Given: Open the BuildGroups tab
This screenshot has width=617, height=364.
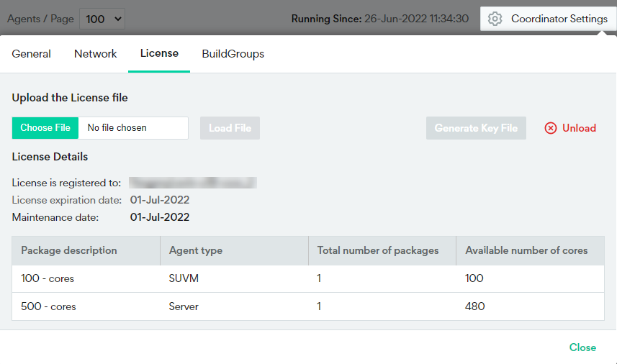Looking at the screenshot, I should coord(233,54).
